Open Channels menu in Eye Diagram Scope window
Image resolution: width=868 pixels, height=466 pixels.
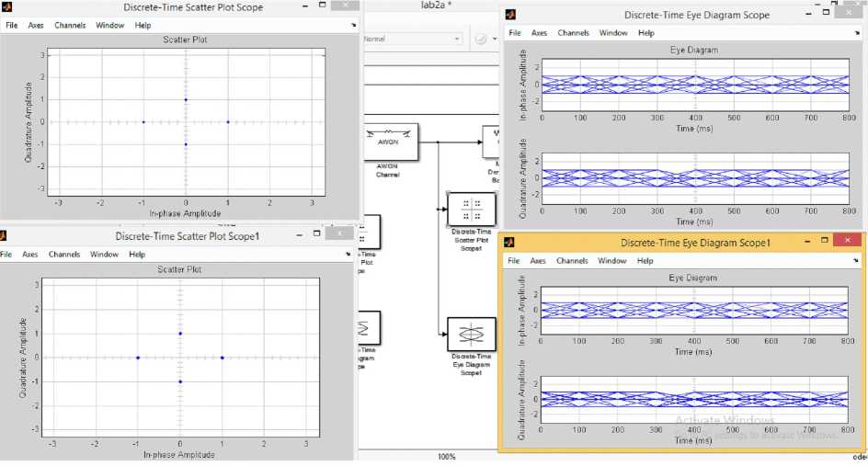[x=574, y=33]
